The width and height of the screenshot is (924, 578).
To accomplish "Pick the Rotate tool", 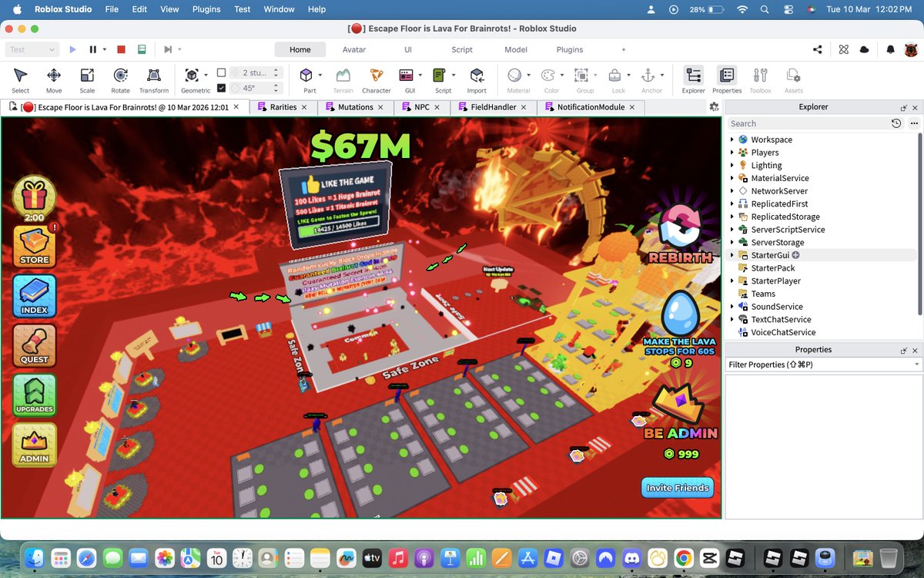I will click(120, 79).
